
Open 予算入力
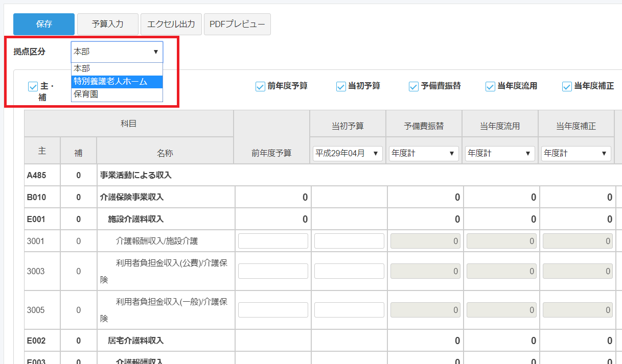[x=107, y=24]
